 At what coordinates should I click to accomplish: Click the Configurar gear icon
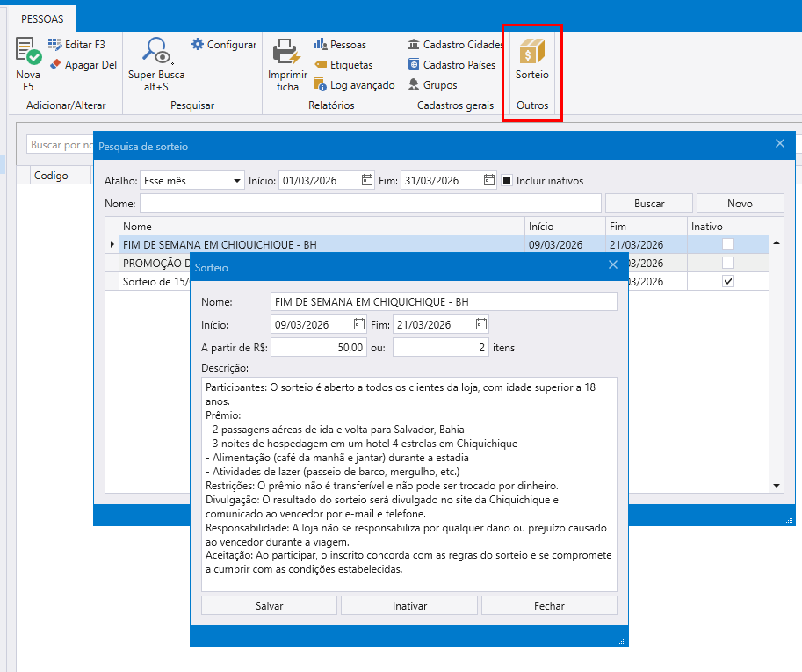(x=198, y=45)
